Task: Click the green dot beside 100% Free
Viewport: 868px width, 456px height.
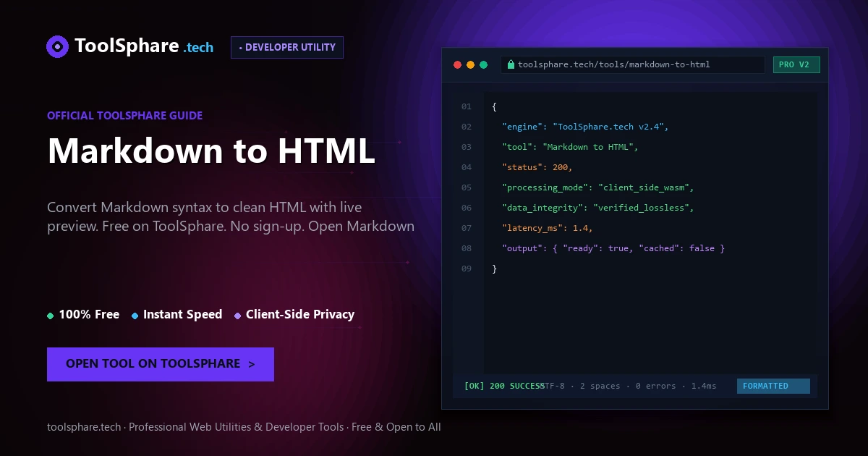Action: click(x=51, y=316)
